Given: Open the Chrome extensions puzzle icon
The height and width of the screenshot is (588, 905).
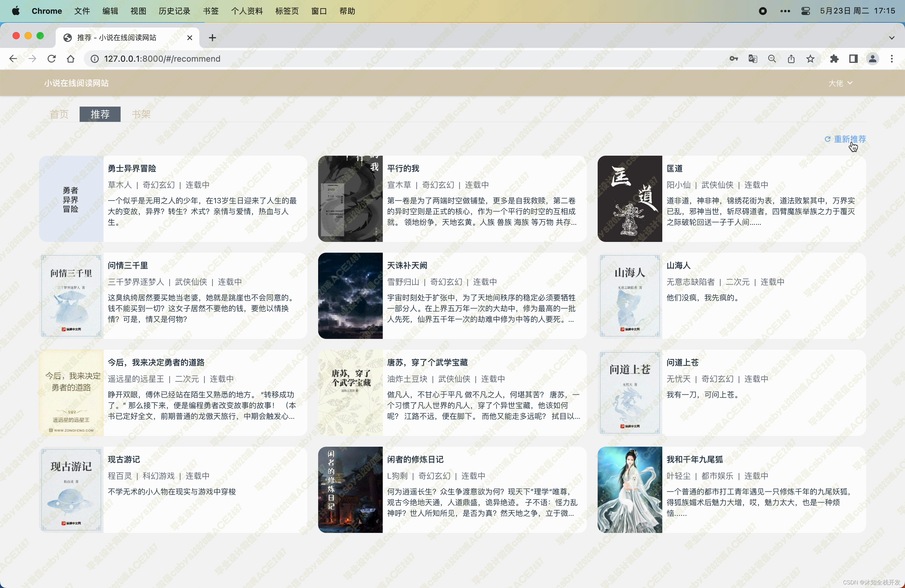Looking at the screenshot, I should coord(834,59).
